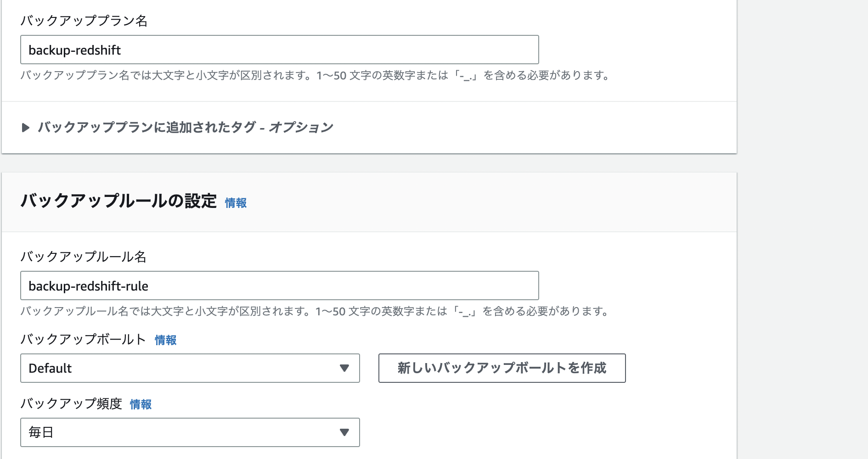Click the バックアップルール名 label
This screenshot has height=459, width=868.
point(84,257)
